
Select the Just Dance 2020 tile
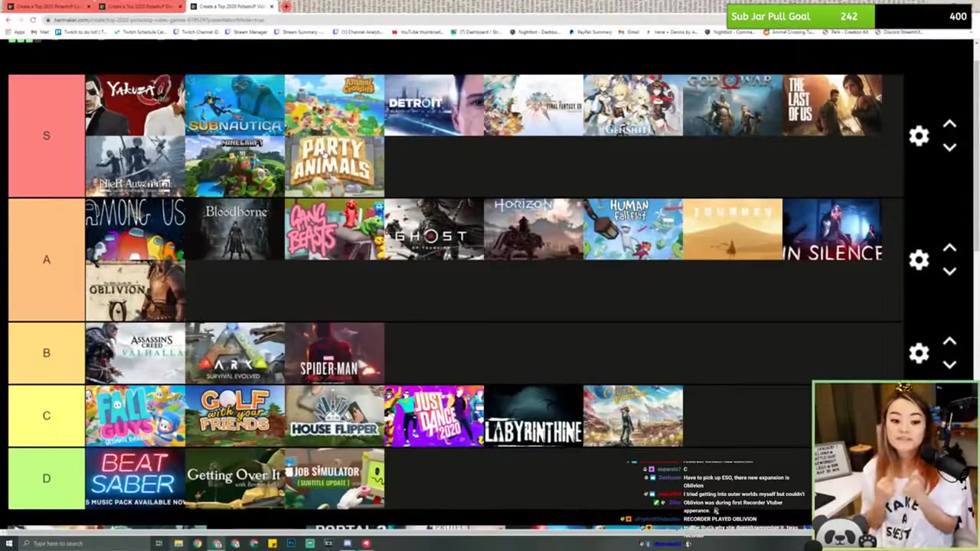tap(434, 416)
